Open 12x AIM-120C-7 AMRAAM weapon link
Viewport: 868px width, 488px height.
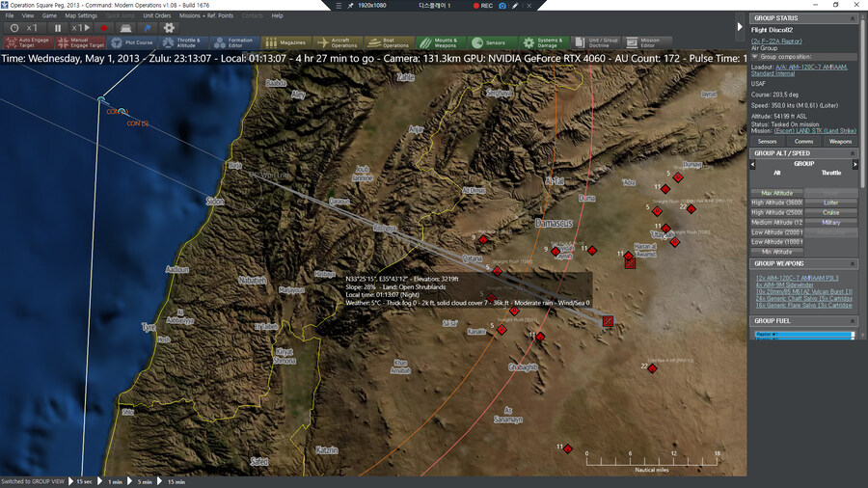(x=798, y=279)
